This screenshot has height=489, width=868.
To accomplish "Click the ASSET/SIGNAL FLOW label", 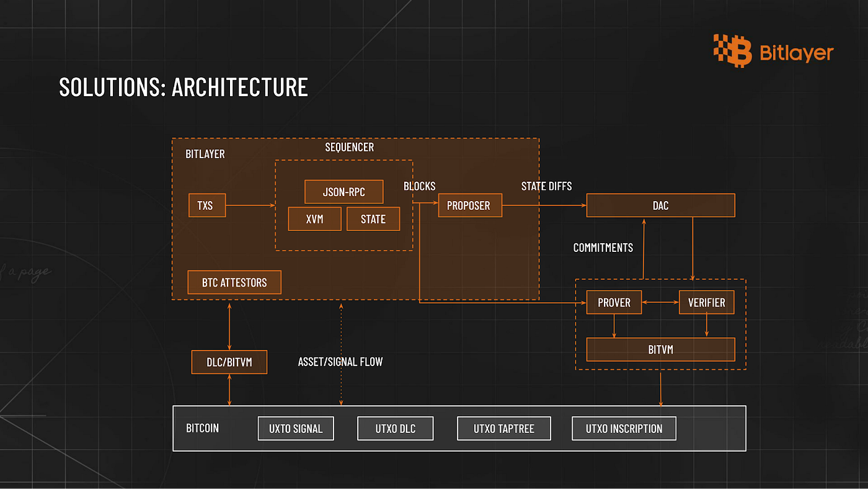I will [x=340, y=362].
